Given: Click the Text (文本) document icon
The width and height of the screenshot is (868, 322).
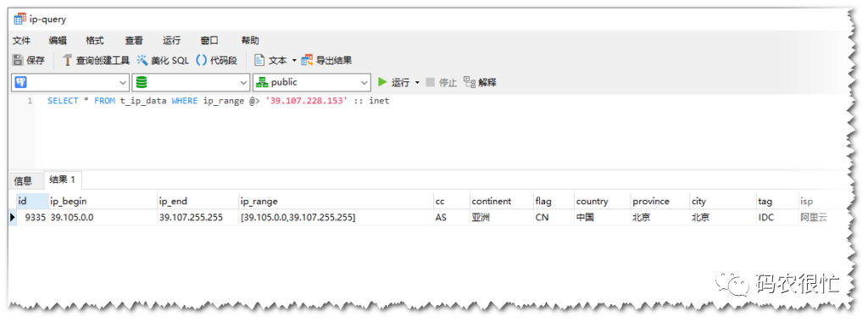Looking at the screenshot, I should tap(259, 60).
